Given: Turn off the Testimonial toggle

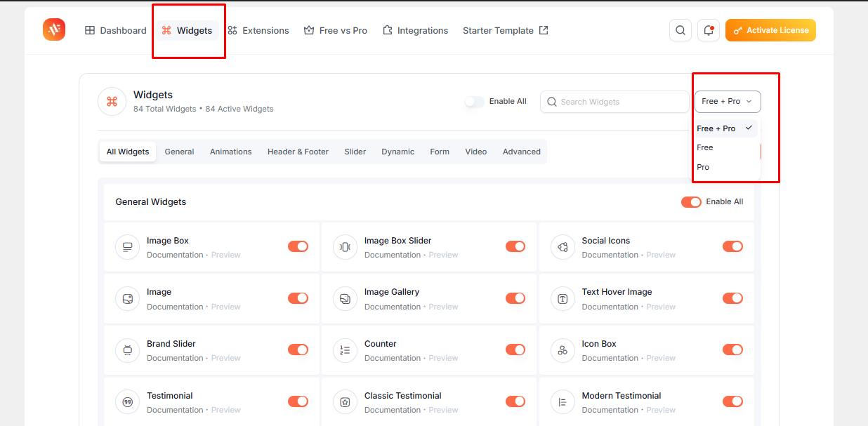Looking at the screenshot, I should click(x=298, y=401).
